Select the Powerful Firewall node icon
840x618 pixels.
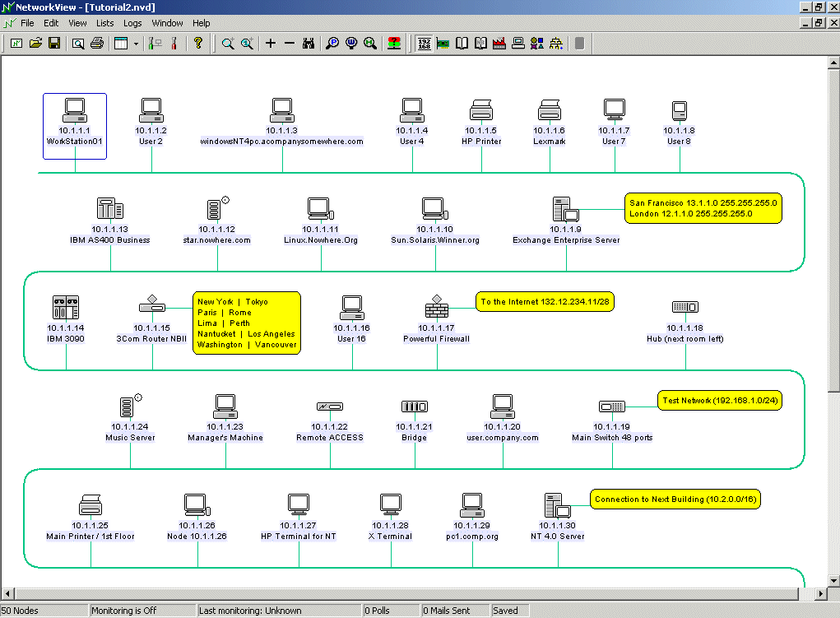point(436,309)
